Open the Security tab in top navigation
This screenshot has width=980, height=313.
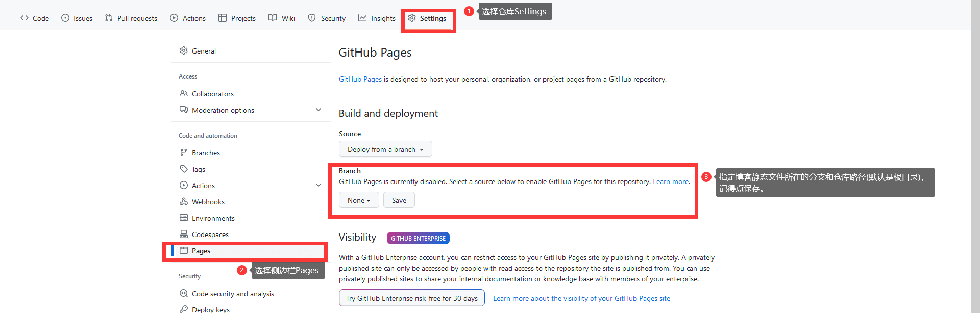coord(327,18)
